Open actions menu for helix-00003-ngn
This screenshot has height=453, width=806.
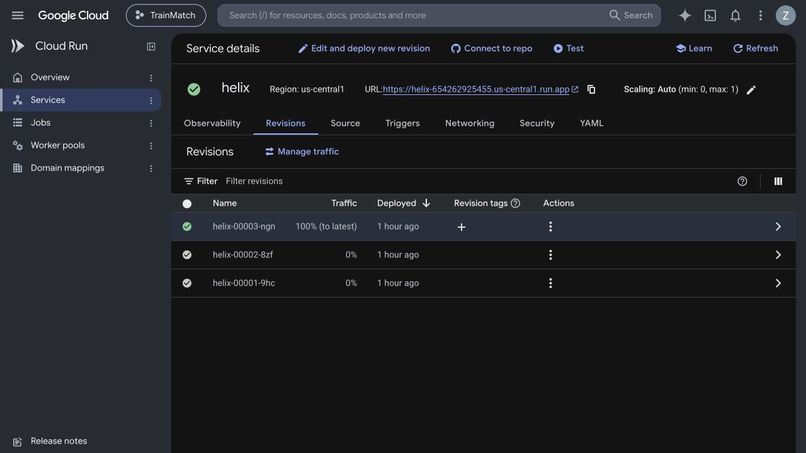550,226
